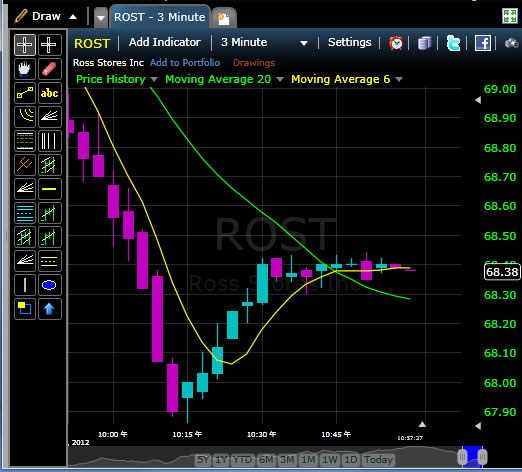The height and width of the screenshot is (472, 522).
Task: Select the solid yellow horizontal line tool
Action: tap(49, 189)
